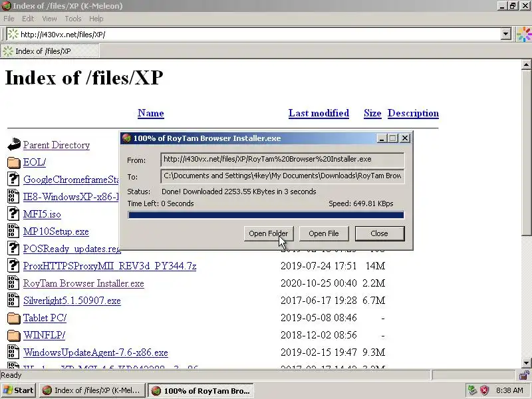Click the loading icon in the address bar
The height and width of the screenshot is (399, 532).
[x=13, y=35]
